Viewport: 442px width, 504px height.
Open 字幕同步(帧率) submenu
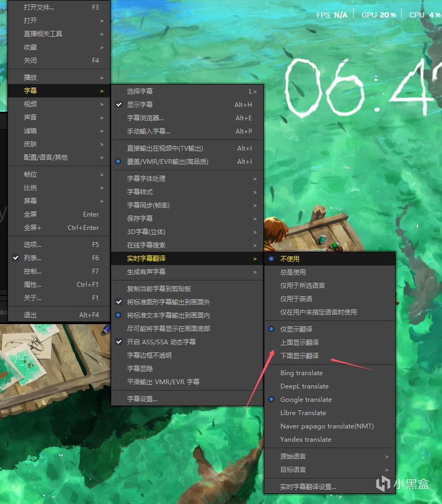click(x=187, y=205)
